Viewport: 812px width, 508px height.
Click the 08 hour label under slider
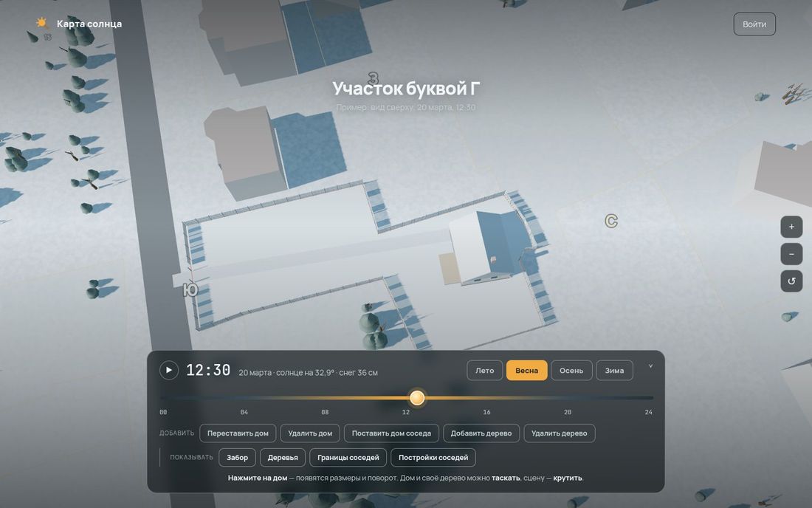point(325,412)
